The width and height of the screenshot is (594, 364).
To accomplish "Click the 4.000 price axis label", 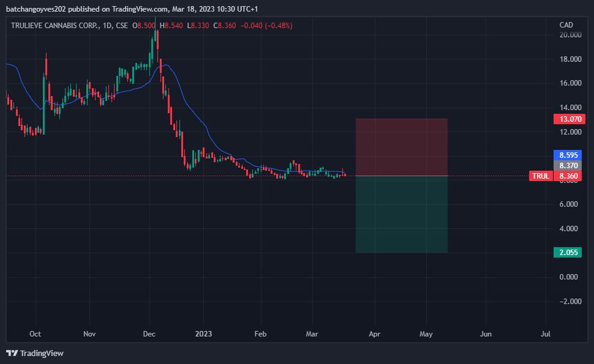I will tap(569, 229).
